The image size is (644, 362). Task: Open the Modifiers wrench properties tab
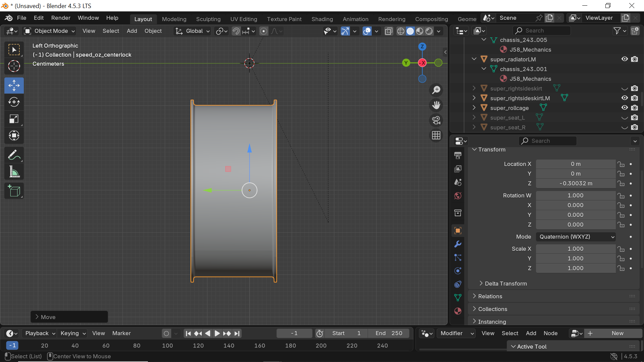point(458,244)
